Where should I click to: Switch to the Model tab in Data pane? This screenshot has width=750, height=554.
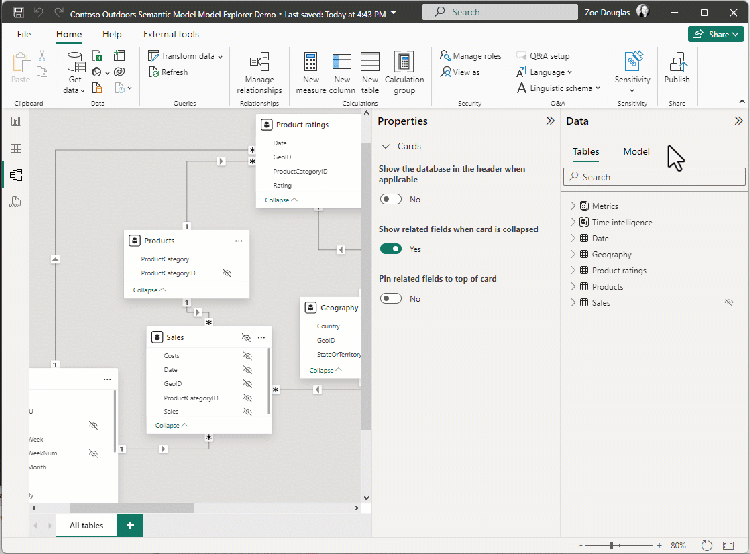(x=636, y=152)
